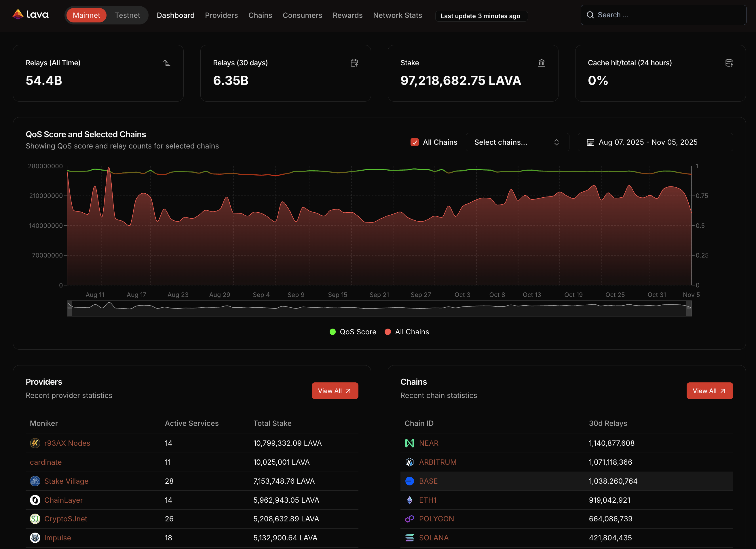Viewport: 756px width, 549px height.
Task: Switch to the Consumers tab
Action: click(x=302, y=15)
